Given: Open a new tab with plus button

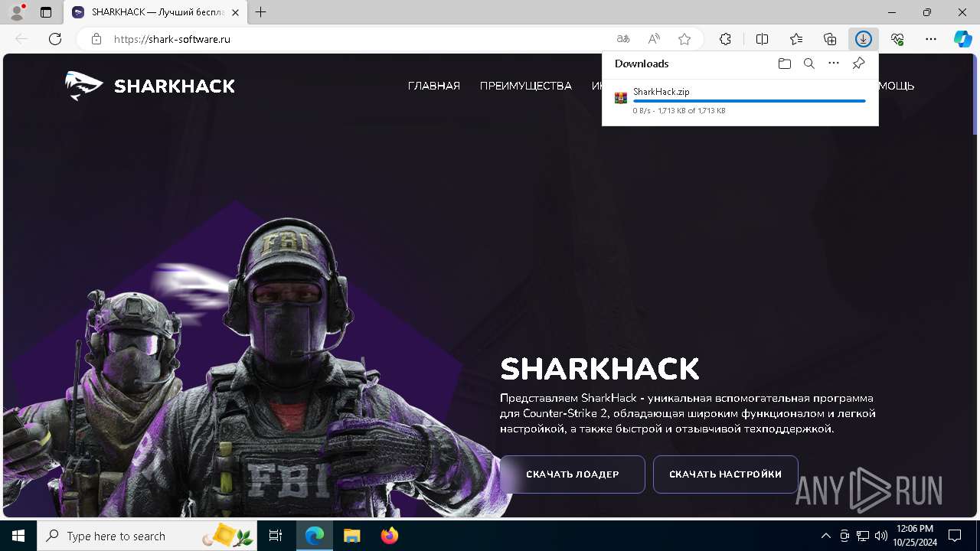Looking at the screenshot, I should tap(261, 12).
